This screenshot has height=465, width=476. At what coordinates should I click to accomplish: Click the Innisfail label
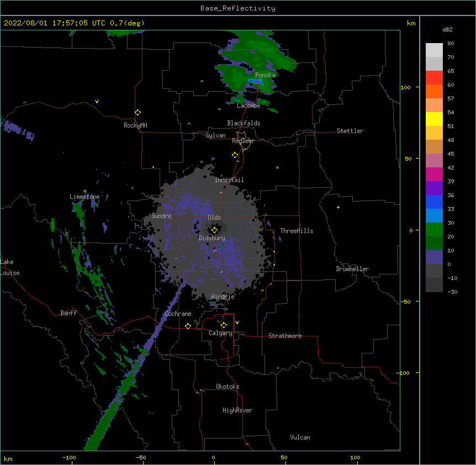pyautogui.click(x=229, y=180)
